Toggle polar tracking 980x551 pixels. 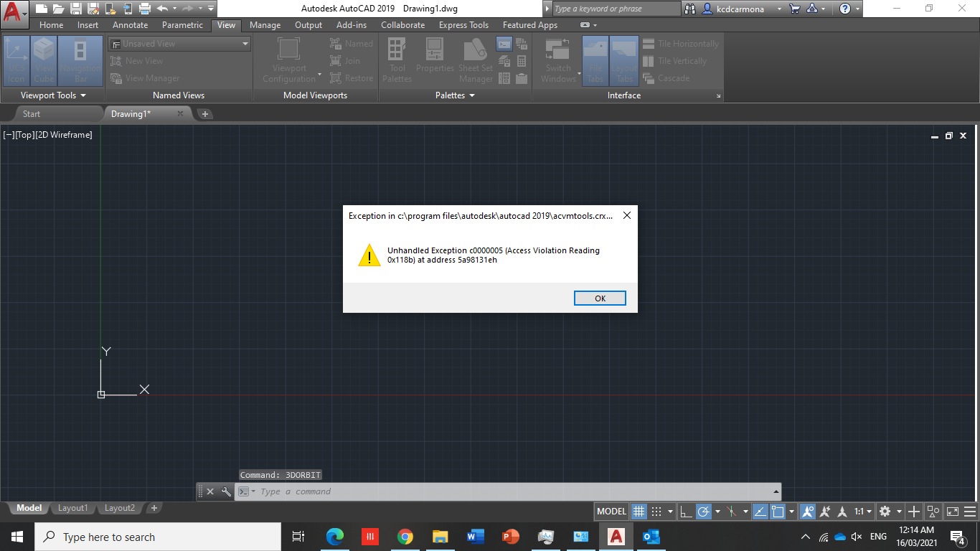[703, 512]
